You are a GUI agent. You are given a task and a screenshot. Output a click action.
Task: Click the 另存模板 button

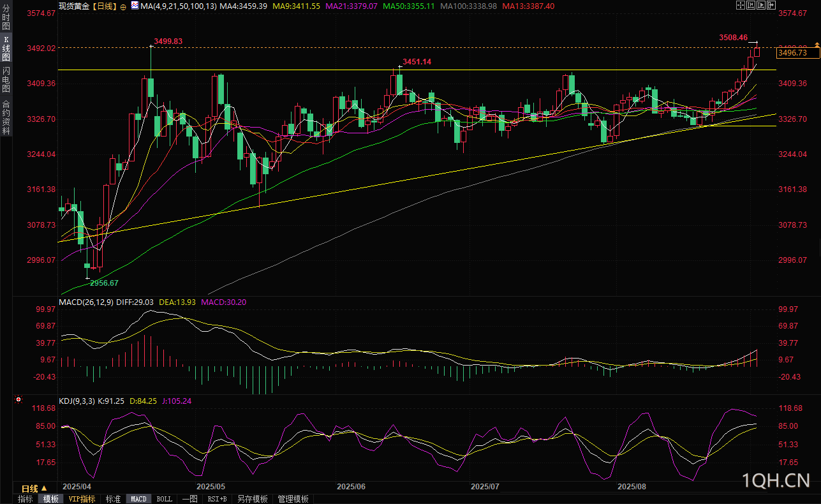252,499
